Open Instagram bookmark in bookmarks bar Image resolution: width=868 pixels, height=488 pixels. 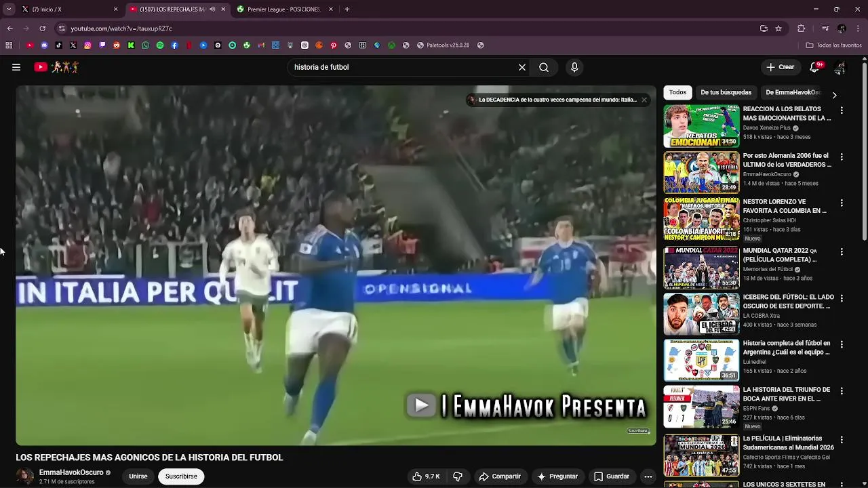(87, 45)
